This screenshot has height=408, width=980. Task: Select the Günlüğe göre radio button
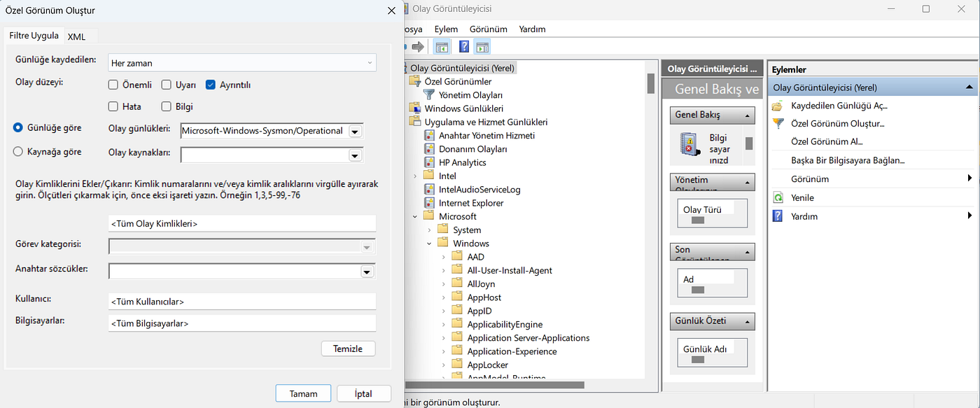19,128
